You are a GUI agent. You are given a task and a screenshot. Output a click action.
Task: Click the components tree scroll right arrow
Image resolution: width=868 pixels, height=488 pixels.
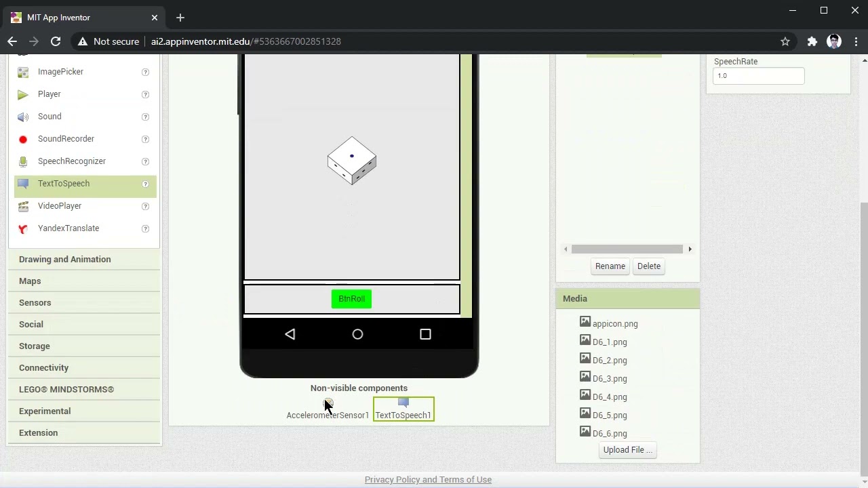(690, 249)
